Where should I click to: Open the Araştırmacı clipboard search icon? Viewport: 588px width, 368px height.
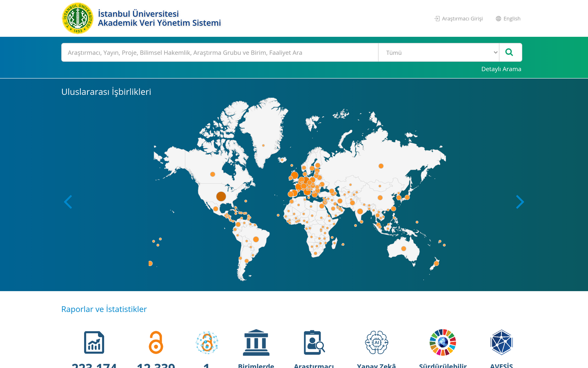coord(314,342)
